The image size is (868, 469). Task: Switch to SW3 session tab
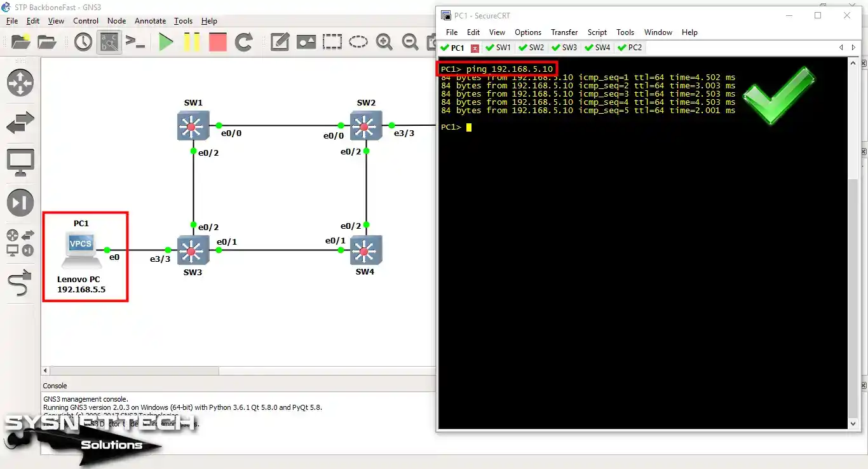click(x=564, y=48)
